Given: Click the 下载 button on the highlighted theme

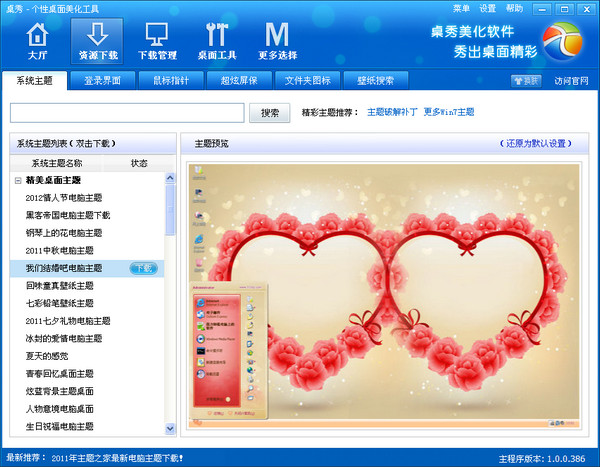Looking at the screenshot, I should pyautogui.click(x=143, y=268).
